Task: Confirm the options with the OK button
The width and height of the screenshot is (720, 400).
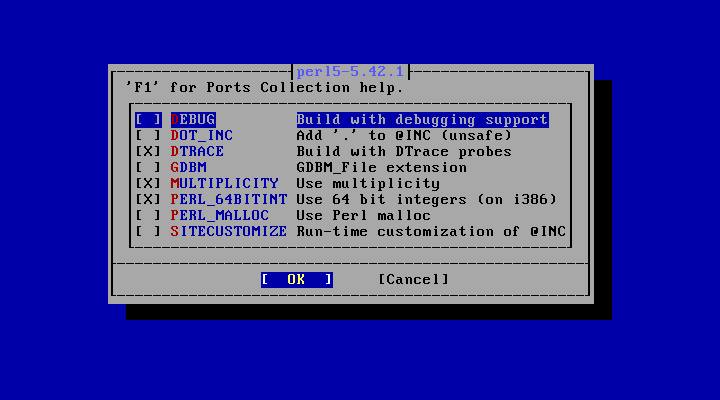Action: coord(297,279)
